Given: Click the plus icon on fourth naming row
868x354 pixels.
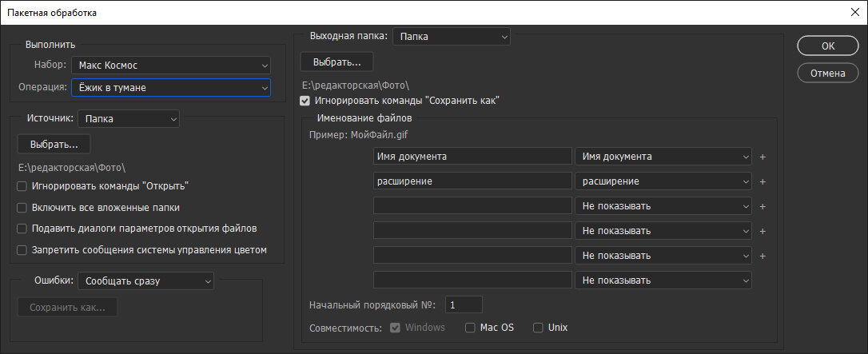Looking at the screenshot, I should pyautogui.click(x=762, y=231).
